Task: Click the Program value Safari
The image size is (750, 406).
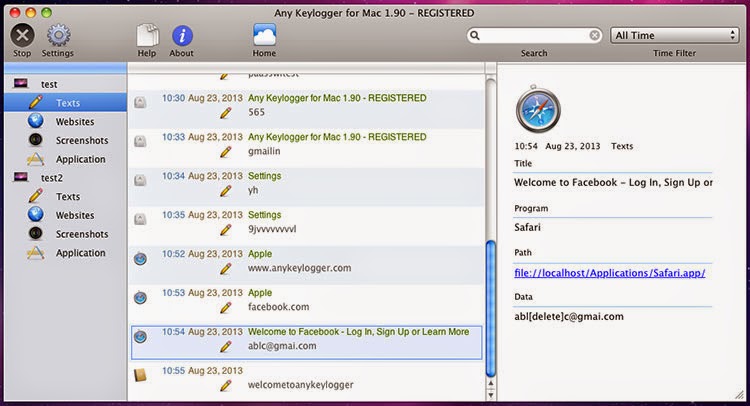Action: pyautogui.click(x=528, y=227)
